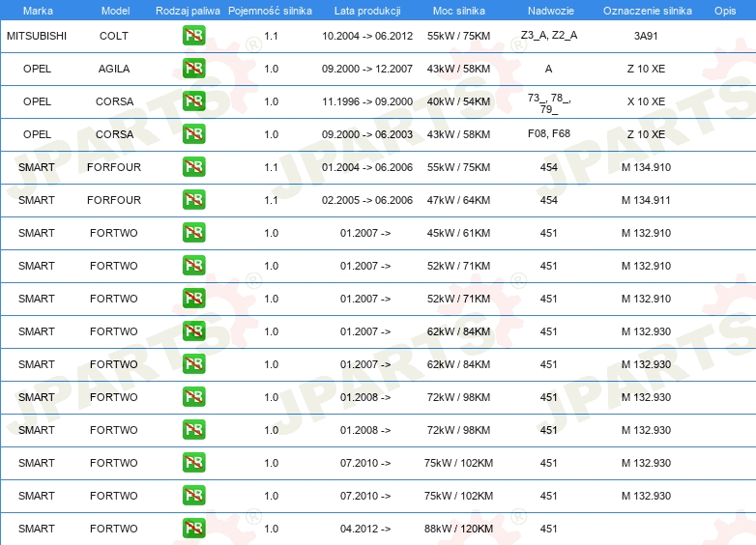This screenshot has height=545, width=756.
Task: Click fuel icon for Smart Forfour 55kW / 75KM
Action: point(193,167)
